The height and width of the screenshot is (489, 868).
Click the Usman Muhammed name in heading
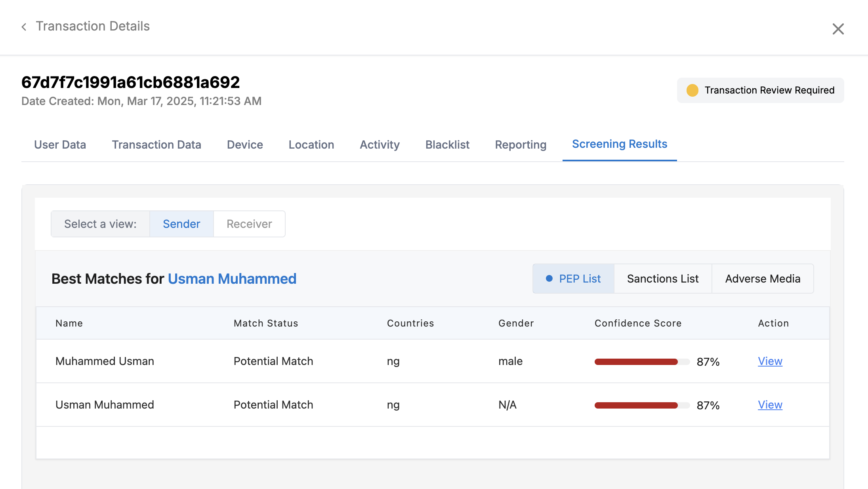232,279
